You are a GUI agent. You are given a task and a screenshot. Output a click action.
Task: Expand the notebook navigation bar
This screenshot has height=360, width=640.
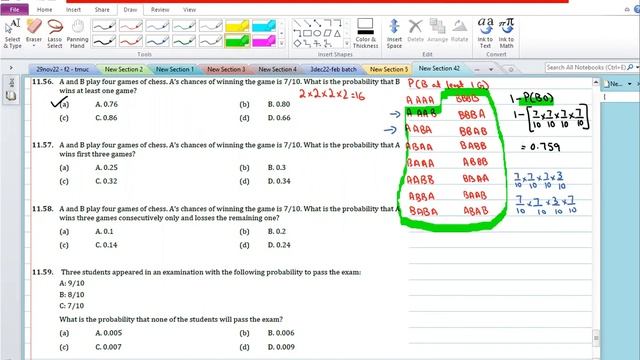coord(11,68)
